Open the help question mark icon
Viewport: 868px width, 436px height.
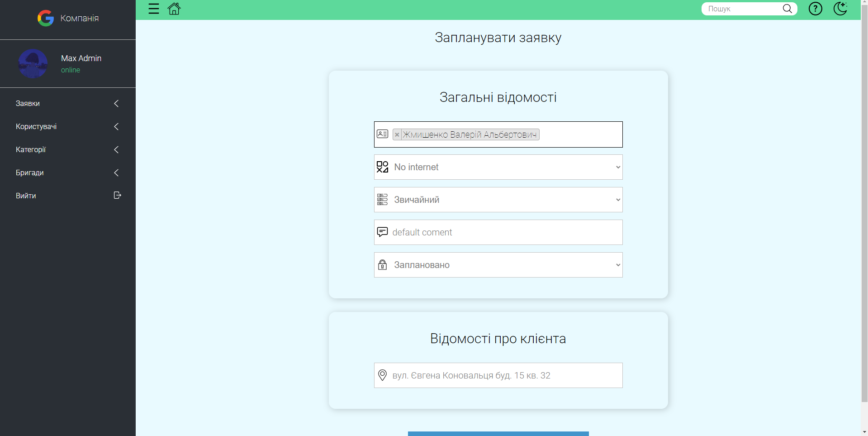pyautogui.click(x=815, y=9)
